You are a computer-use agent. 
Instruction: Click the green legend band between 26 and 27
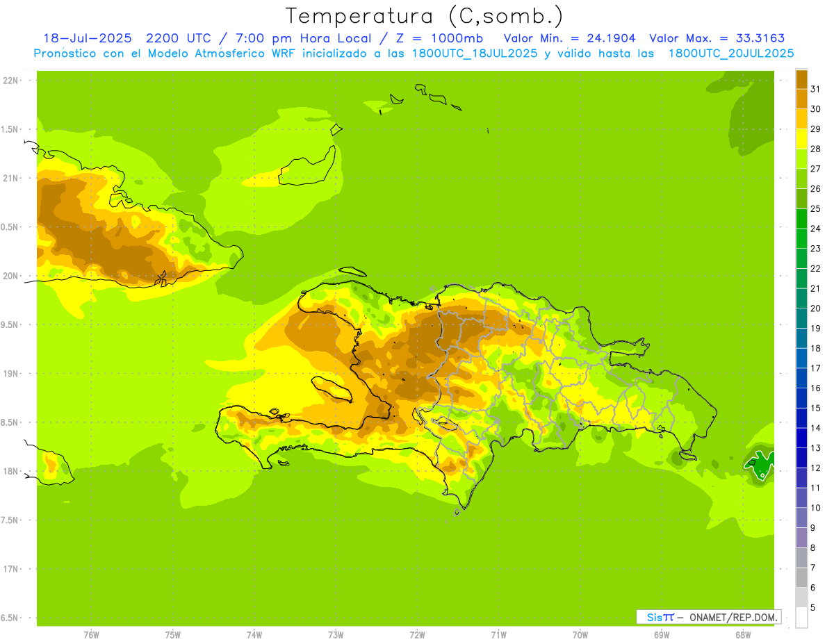[x=801, y=178]
